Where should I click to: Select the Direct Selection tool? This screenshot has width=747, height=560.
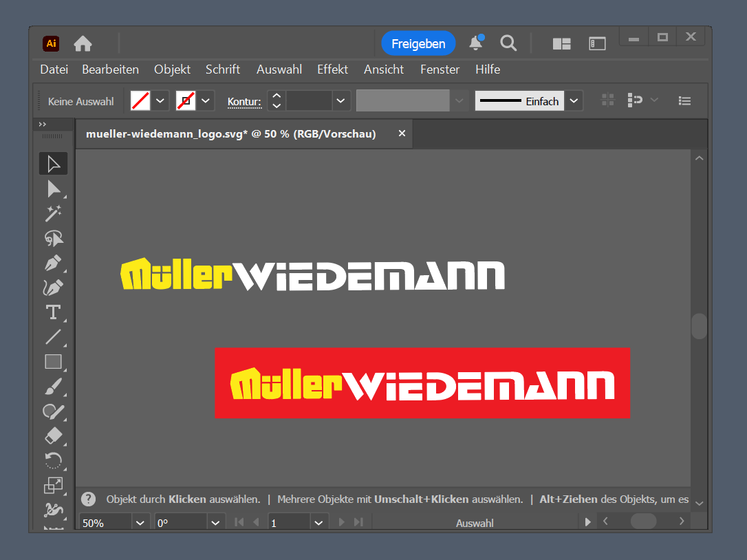(x=54, y=189)
